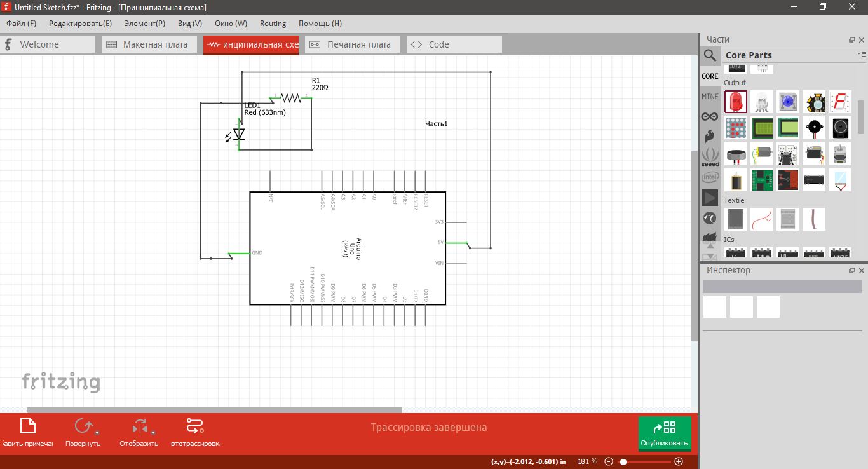This screenshot has height=469, width=868.
Task: Pick the relay part with orange coil
Action: (x=736, y=180)
